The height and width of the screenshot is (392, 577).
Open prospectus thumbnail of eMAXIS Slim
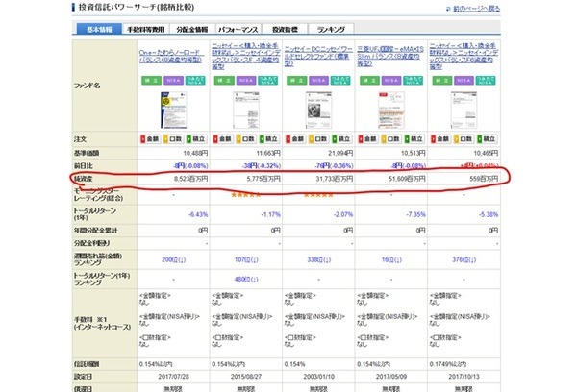tap(391, 110)
